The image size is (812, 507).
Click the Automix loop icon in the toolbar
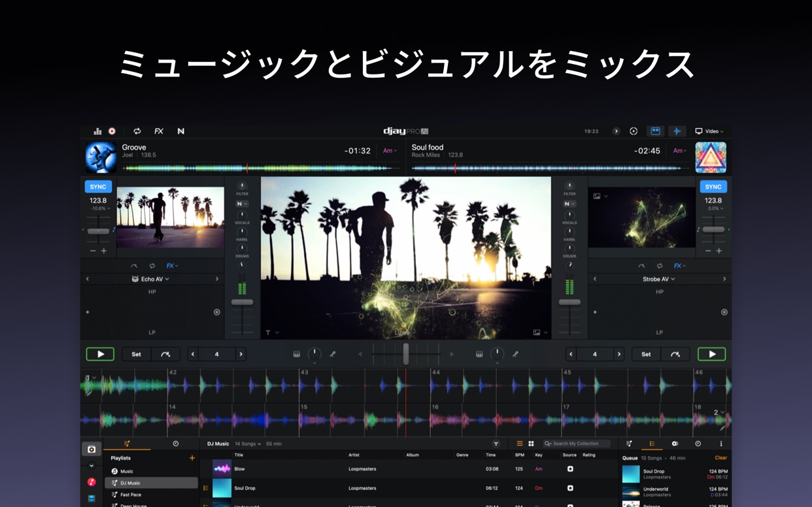(136, 131)
